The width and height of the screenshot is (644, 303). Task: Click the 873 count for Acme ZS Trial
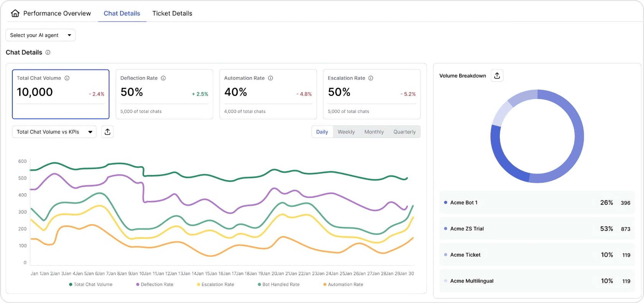click(626, 229)
